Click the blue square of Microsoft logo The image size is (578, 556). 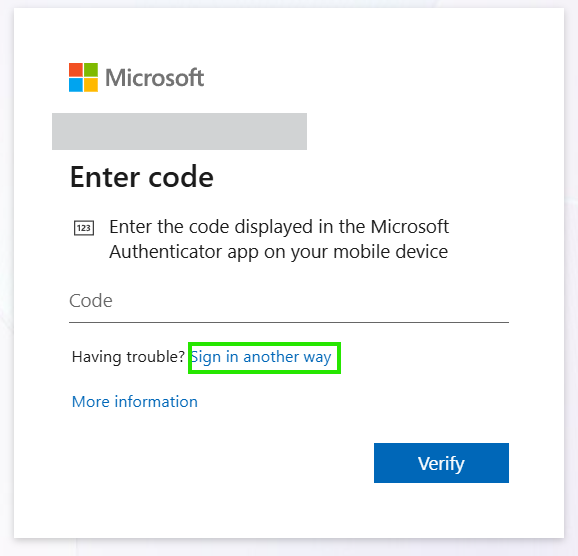(x=76, y=85)
